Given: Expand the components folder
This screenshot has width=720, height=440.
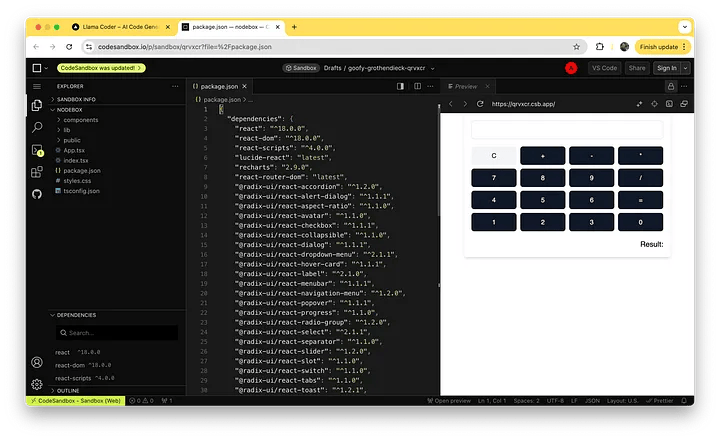Looking at the screenshot, I should tap(80, 120).
